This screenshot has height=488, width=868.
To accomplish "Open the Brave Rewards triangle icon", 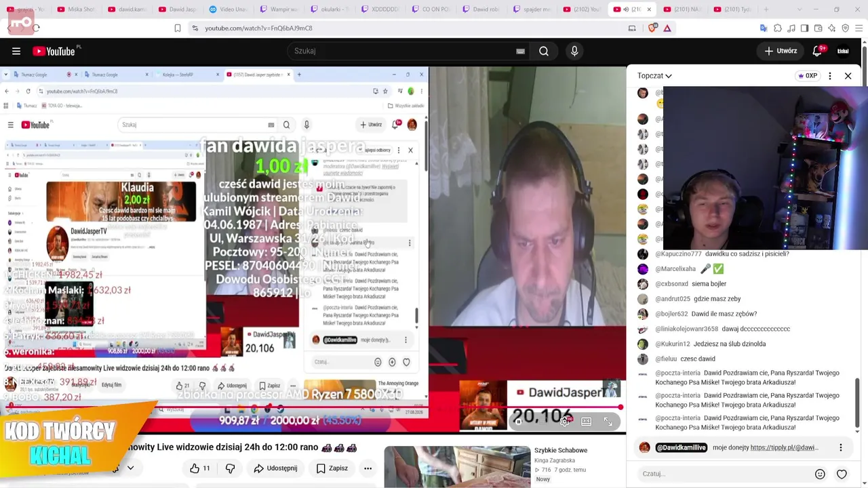I will (667, 28).
